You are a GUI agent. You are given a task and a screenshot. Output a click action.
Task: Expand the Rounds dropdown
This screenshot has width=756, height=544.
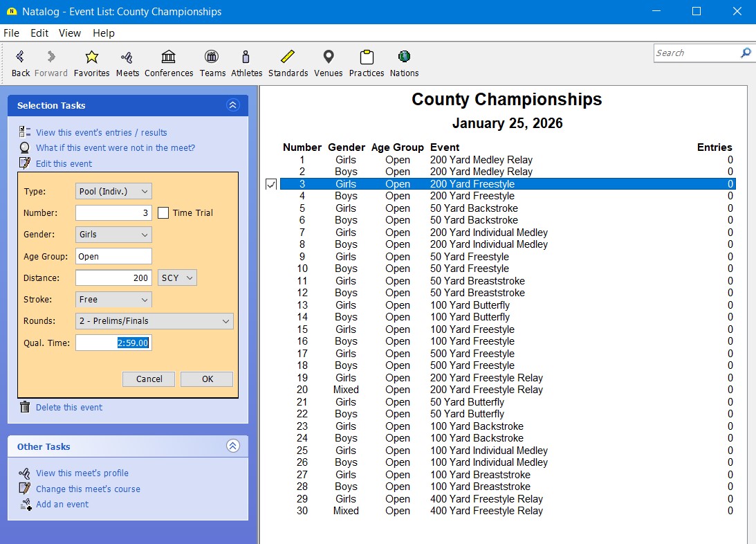154,321
